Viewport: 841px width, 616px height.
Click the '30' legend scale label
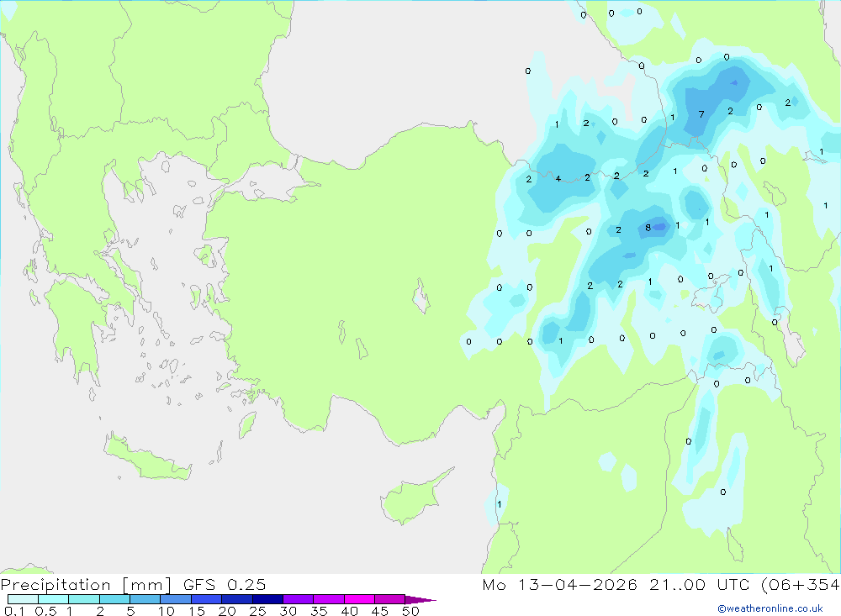click(288, 611)
